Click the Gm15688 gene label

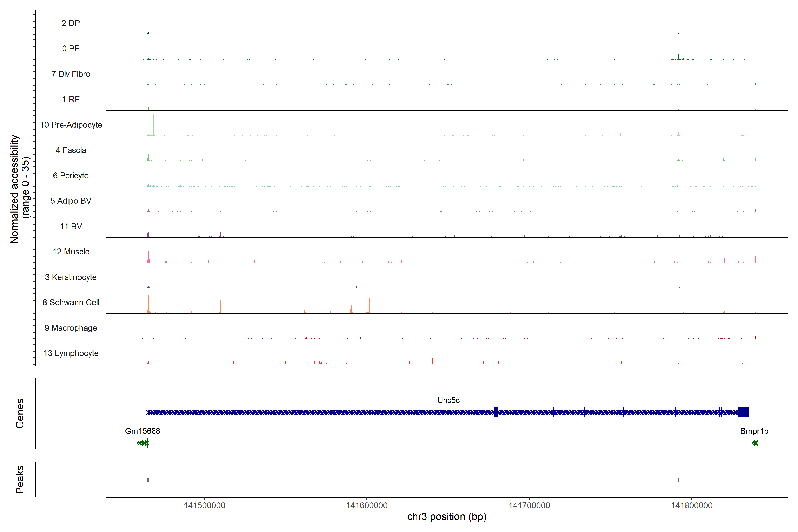(143, 431)
